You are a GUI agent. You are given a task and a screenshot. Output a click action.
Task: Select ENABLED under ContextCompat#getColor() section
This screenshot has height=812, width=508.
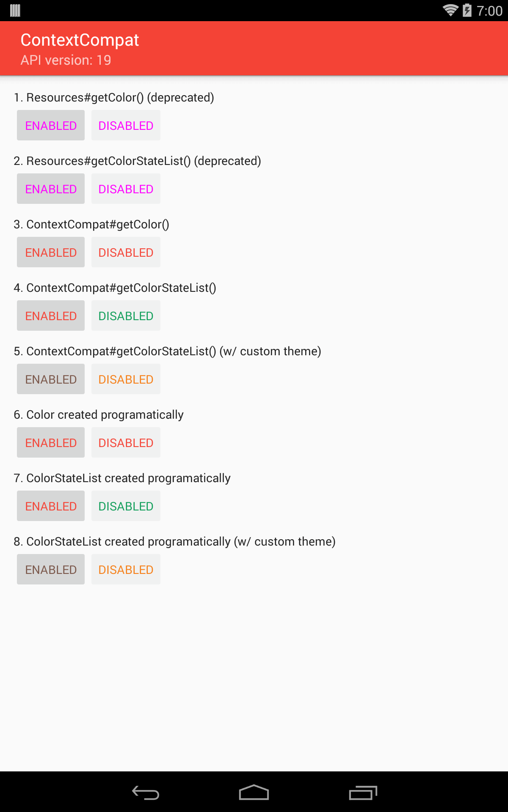pyautogui.click(x=51, y=252)
